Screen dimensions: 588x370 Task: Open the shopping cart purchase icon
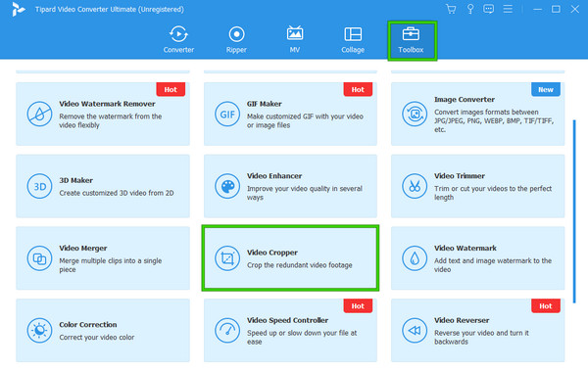[x=451, y=9]
